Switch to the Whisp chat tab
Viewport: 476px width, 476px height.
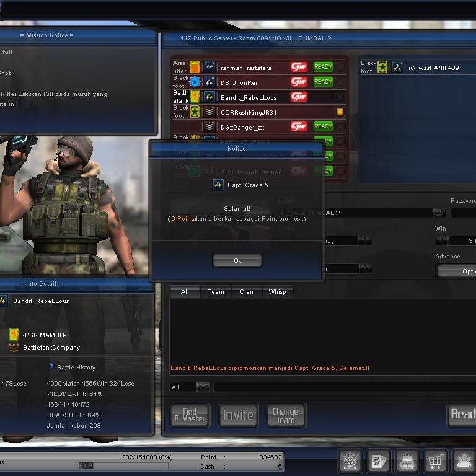pyautogui.click(x=278, y=292)
